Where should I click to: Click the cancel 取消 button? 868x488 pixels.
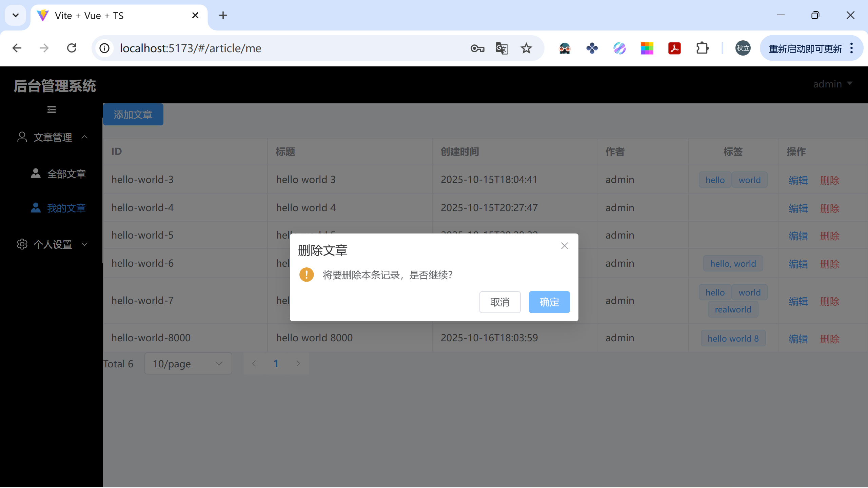click(x=500, y=302)
